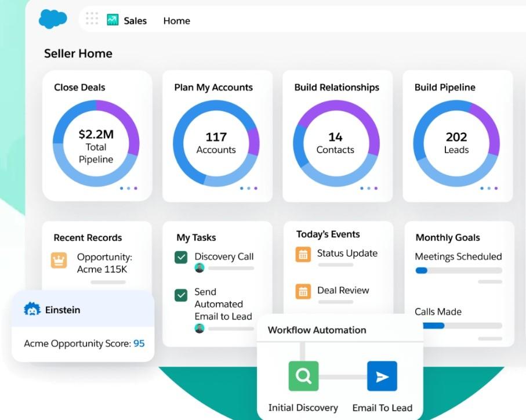Click the Sales app chart icon
This screenshot has height=420, width=526.
113,20
